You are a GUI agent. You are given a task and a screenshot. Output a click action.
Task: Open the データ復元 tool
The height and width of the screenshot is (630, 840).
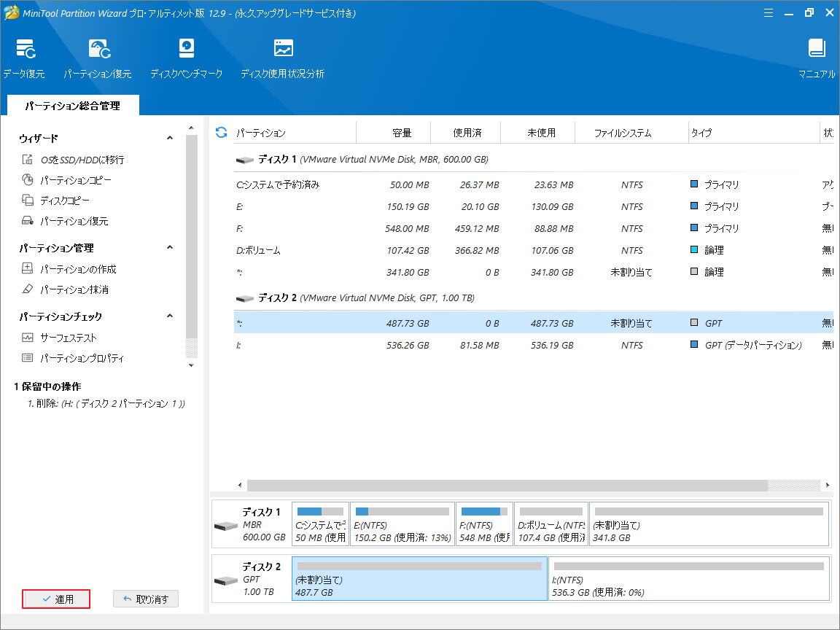tap(25, 58)
